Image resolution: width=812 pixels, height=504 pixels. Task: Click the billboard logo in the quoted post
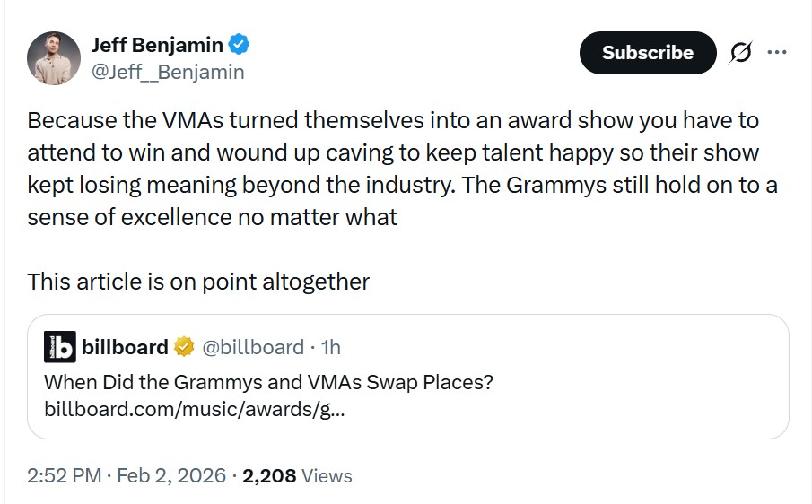[x=60, y=347]
